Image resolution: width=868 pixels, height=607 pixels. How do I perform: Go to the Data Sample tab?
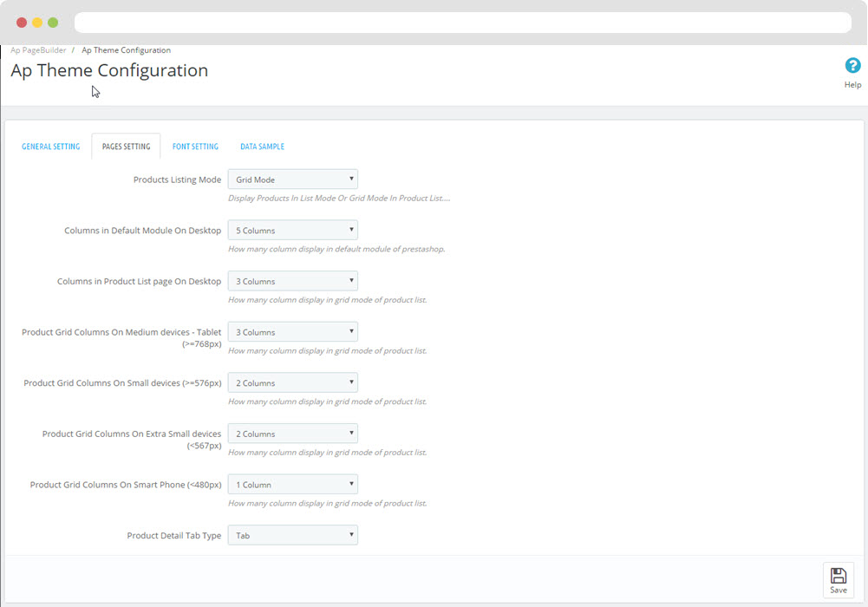click(x=262, y=147)
